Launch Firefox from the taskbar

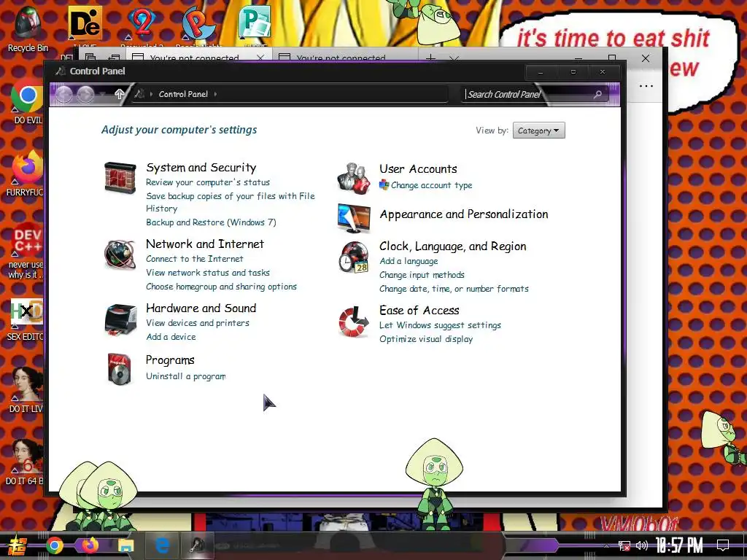[90, 545]
